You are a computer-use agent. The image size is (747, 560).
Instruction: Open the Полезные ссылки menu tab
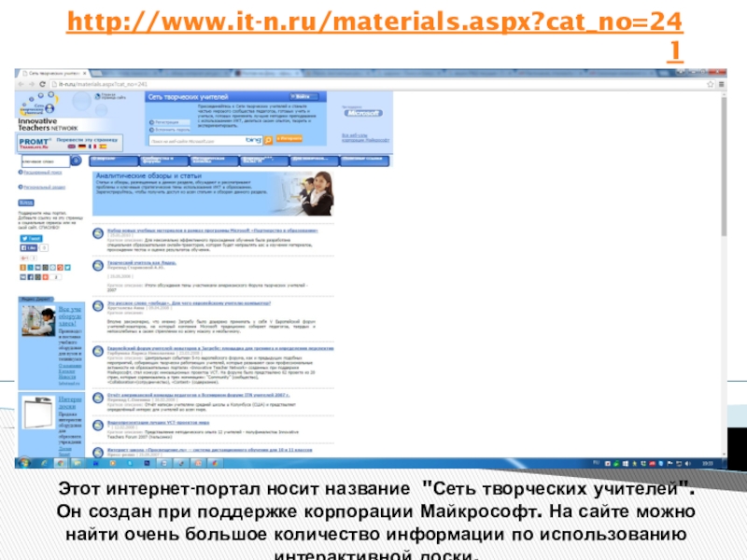[364, 161]
